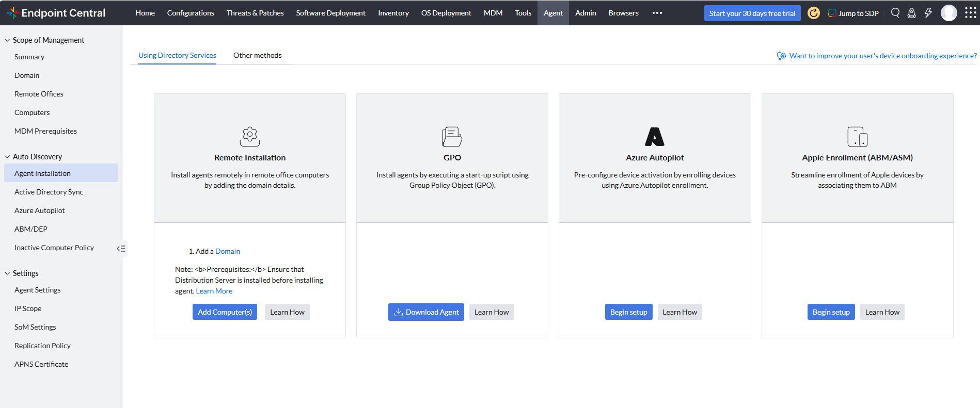
Task: Open Software Deployment menu
Action: 330,13
